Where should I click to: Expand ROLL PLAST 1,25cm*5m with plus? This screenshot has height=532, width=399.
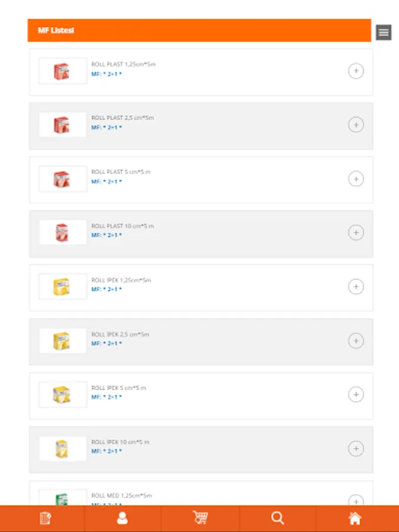click(355, 72)
